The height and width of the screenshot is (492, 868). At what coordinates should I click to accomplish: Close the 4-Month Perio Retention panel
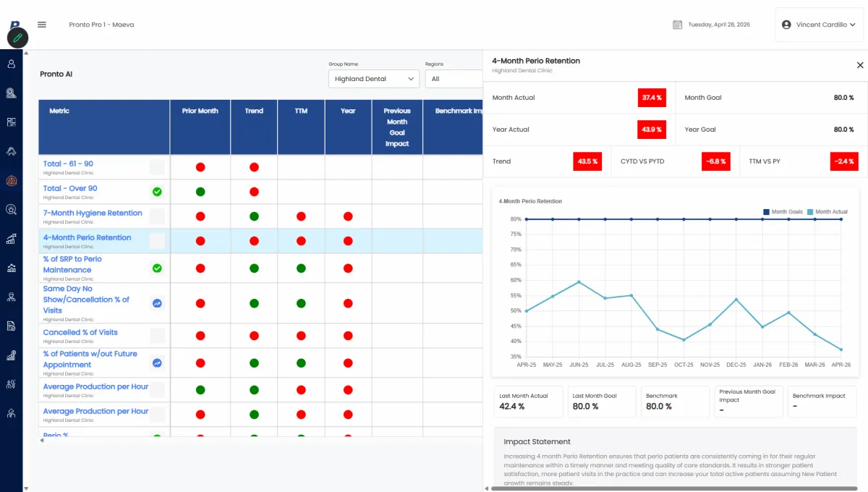click(x=860, y=65)
